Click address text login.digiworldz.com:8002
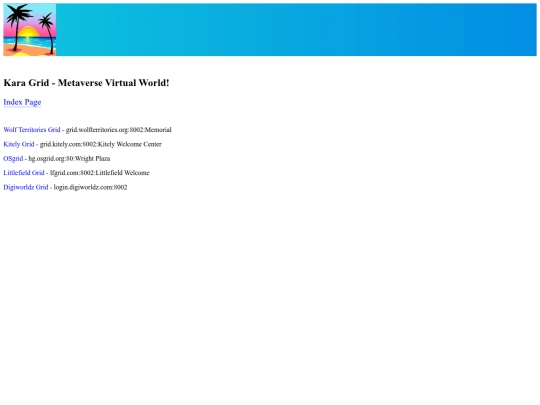Screen dimensions: 540x405 tap(90, 187)
